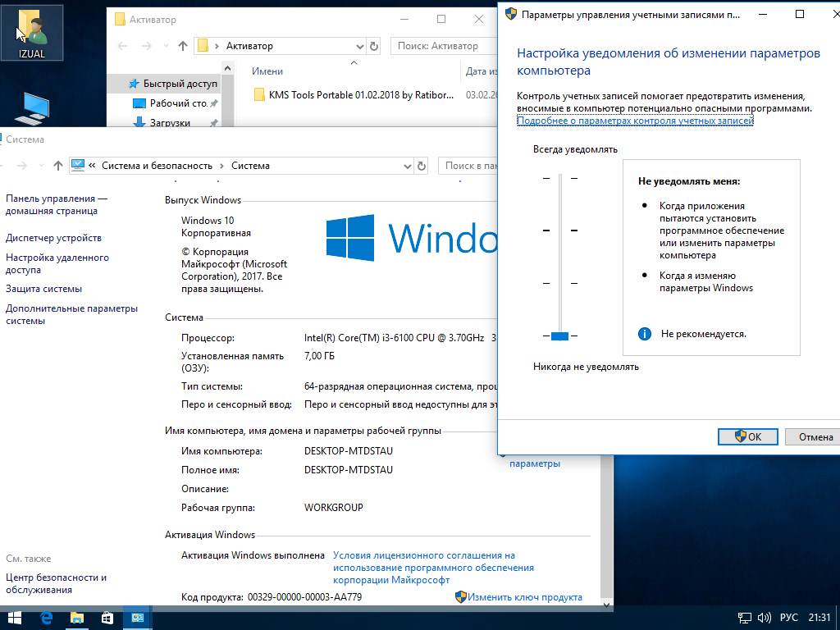Click the shield icon beside Изменить ключ продукта
This screenshot has width=840, height=630.
coord(461,597)
